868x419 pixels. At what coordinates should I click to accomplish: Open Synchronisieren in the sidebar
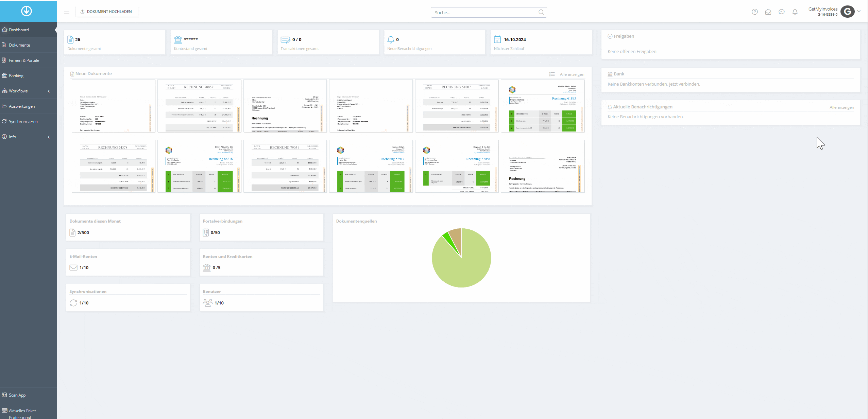(29, 121)
